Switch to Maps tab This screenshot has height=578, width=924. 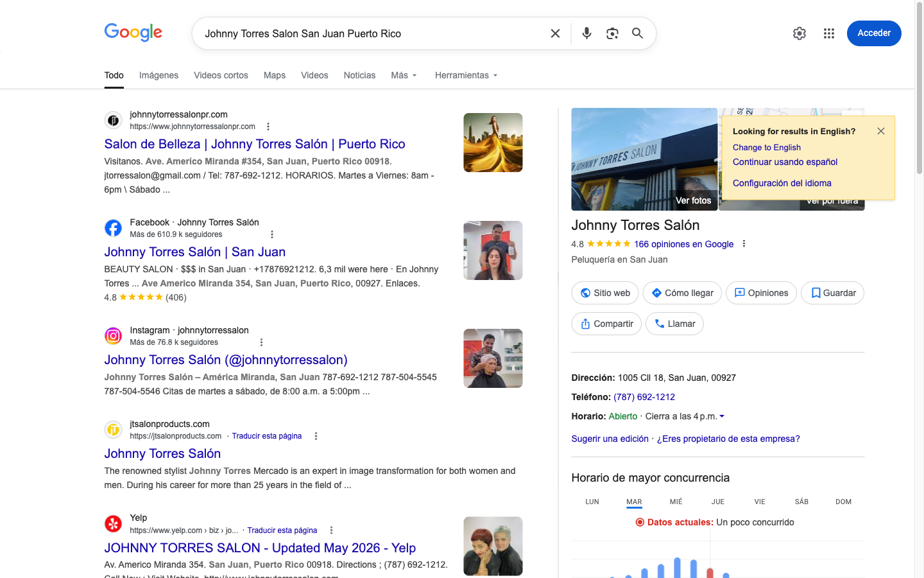(x=275, y=75)
